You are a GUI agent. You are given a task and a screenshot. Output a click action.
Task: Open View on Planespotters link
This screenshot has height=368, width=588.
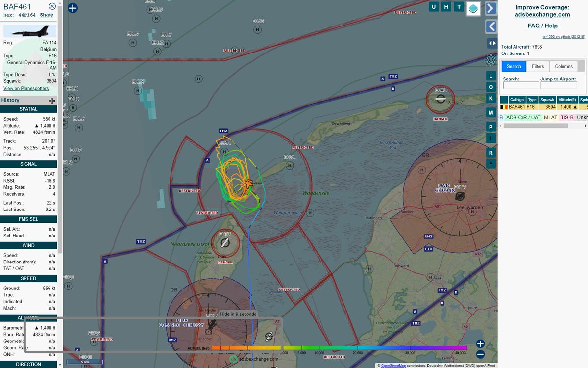(x=26, y=88)
